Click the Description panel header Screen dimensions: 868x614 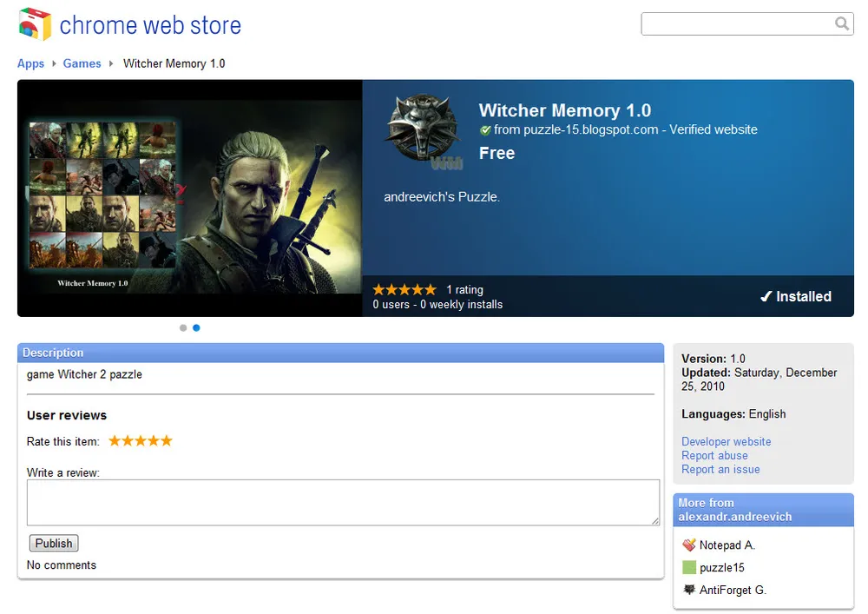coord(340,353)
